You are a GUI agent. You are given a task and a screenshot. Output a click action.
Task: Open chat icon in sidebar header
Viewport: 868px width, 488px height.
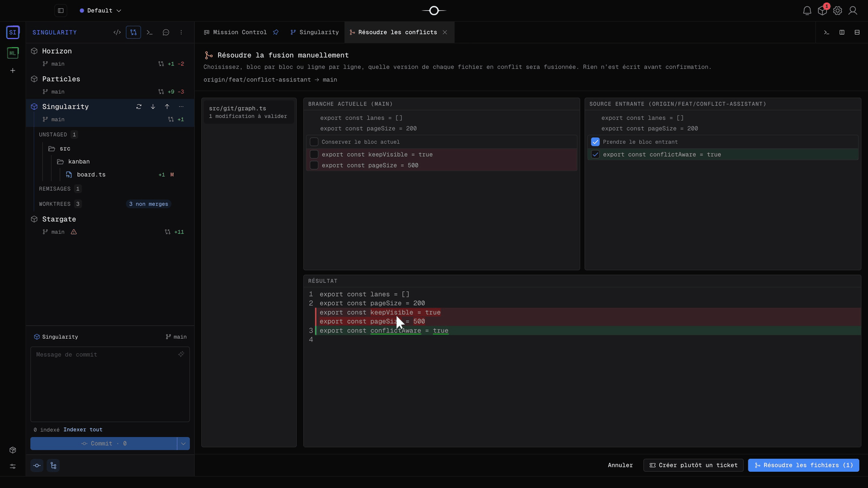166,33
